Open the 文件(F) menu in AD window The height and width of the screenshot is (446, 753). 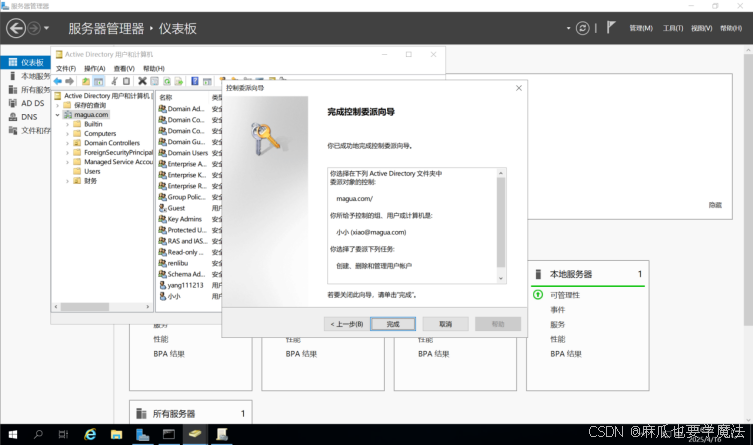pyautogui.click(x=66, y=69)
